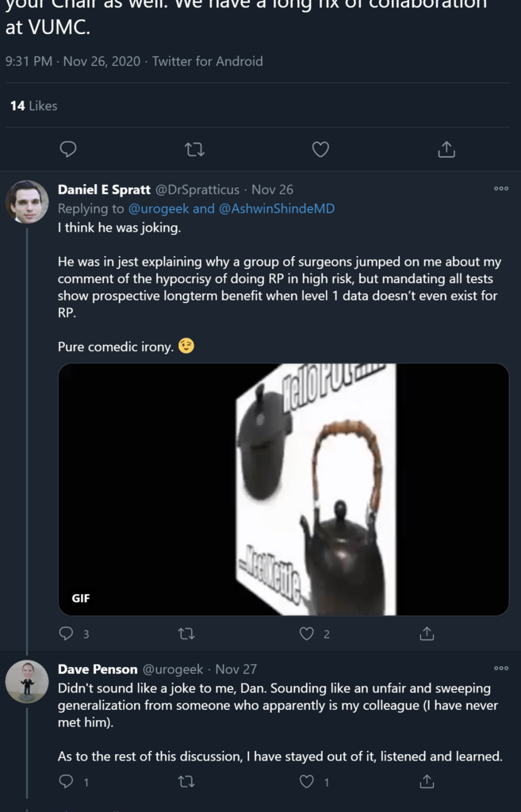This screenshot has height=812, width=521.
Task: Open the @urogeek mention link
Action: (159, 209)
